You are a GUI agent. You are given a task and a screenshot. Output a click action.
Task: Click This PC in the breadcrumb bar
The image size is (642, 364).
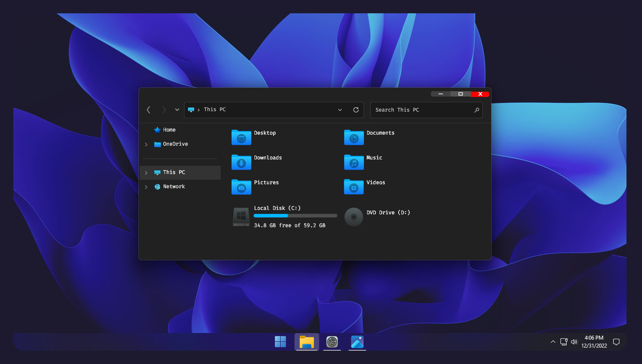pos(215,110)
